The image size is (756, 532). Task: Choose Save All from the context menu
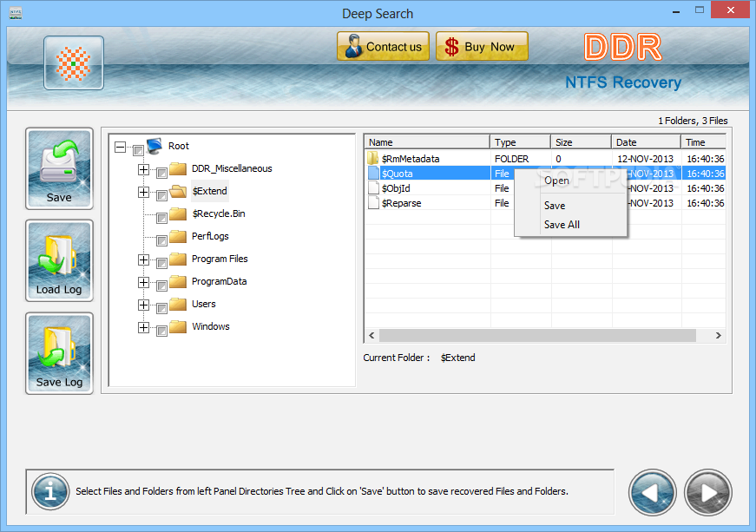(570, 225)
